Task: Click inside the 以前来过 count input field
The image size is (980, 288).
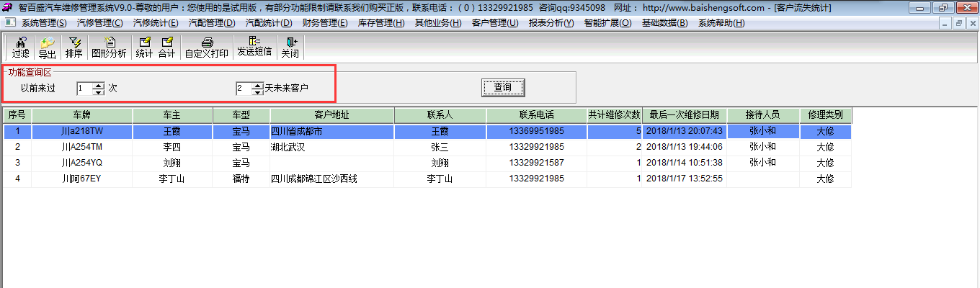Action: click(84, 89)
